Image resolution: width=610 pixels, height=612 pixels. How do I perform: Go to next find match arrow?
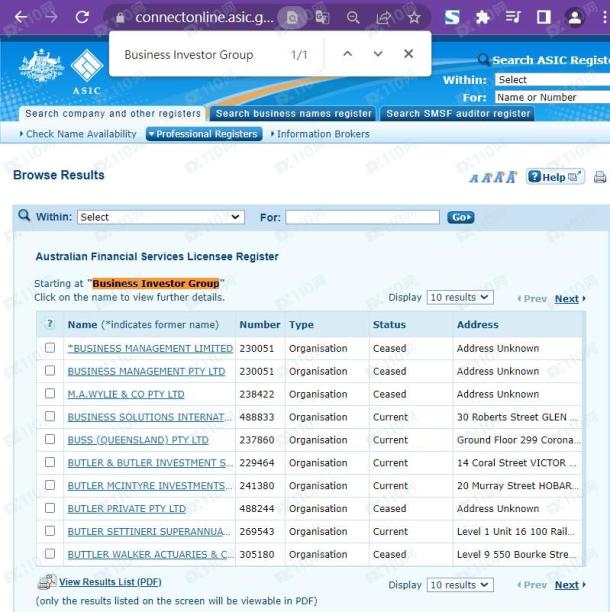[x=378, y=54]
